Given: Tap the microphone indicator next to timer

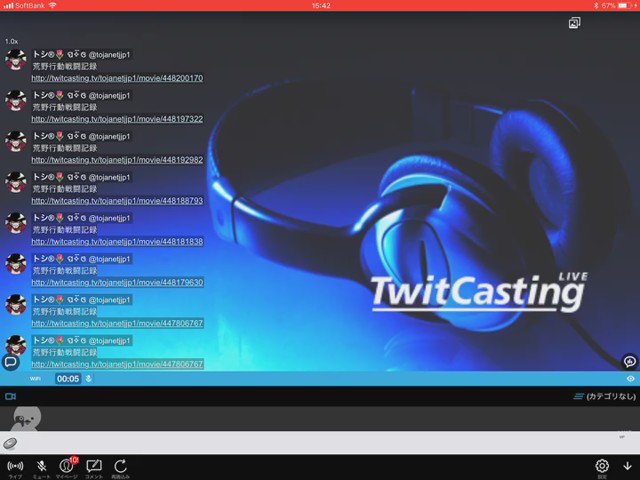Looking at the screenshot, I should (x=89, y=379).
